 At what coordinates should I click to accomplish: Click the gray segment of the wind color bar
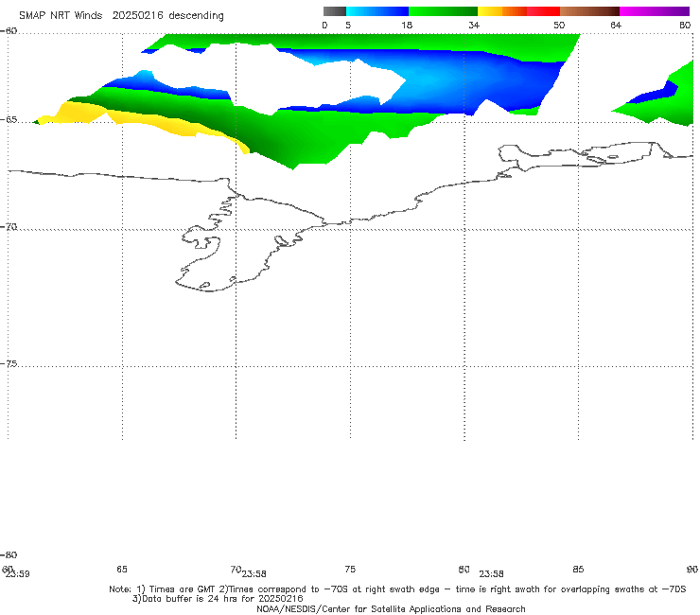(335, 11)
